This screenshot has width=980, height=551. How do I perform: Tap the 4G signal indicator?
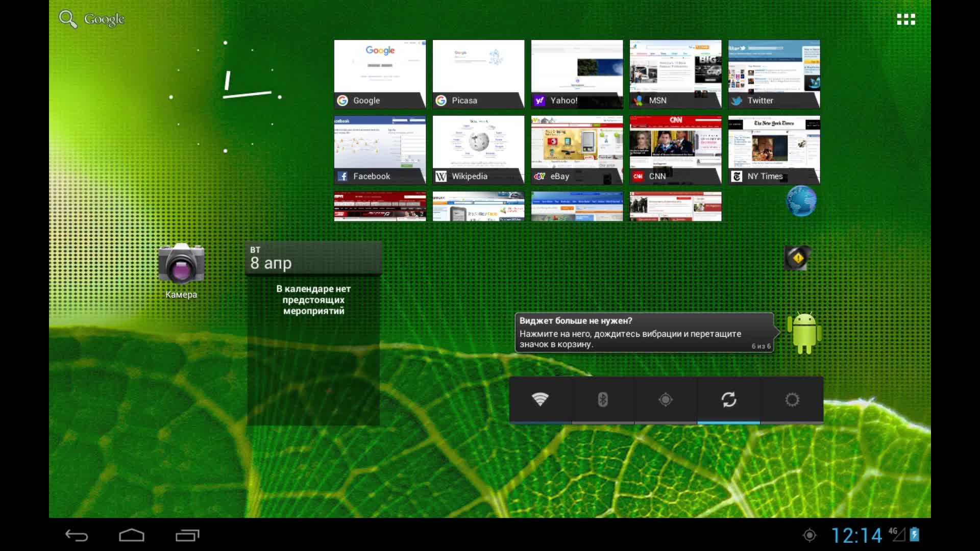click(897, 534)
